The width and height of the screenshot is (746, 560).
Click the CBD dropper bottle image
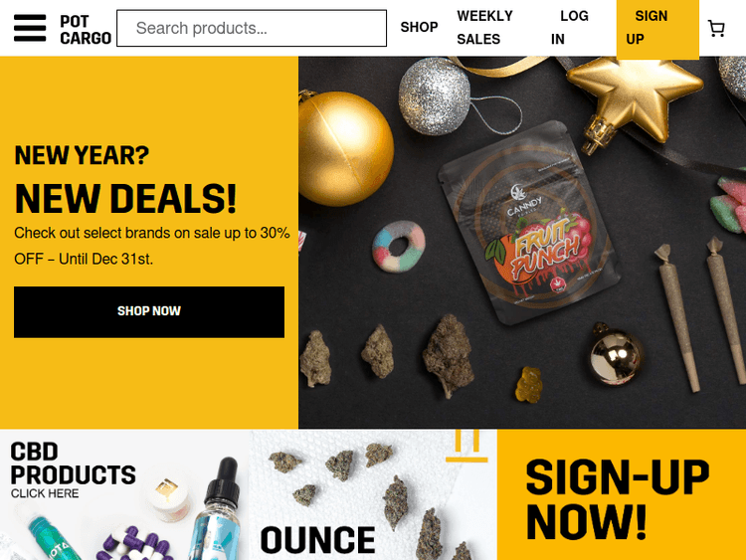[218, 511]
